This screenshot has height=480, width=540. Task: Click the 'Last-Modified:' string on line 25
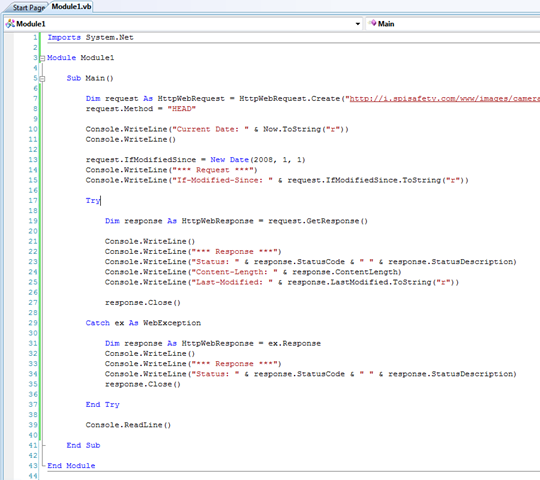(x=232, y=282)
